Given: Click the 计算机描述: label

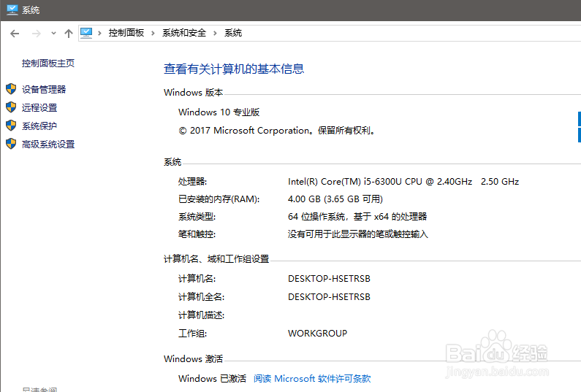Looking at the screenshot, I should pyautogui.click(x=201, y=315).
